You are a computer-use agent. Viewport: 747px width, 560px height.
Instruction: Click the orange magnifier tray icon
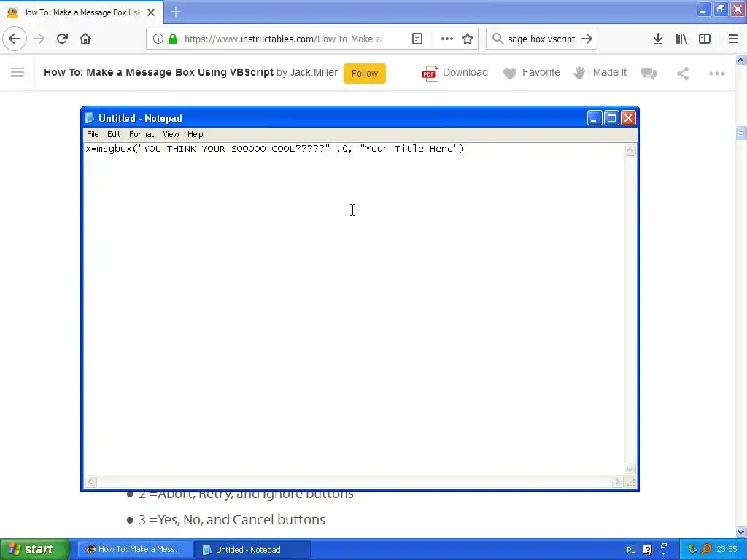pos(705,550)
